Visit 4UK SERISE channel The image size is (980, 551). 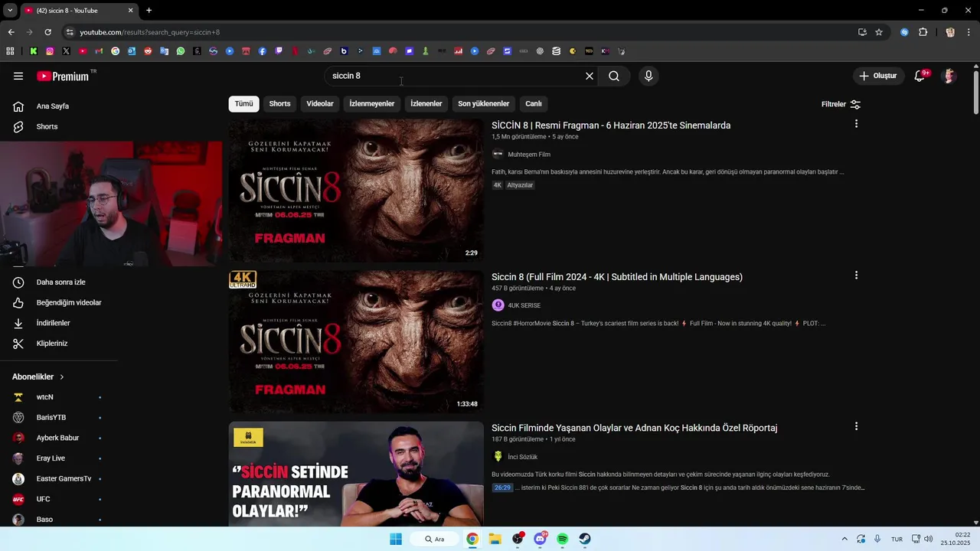tap(524, 305)
